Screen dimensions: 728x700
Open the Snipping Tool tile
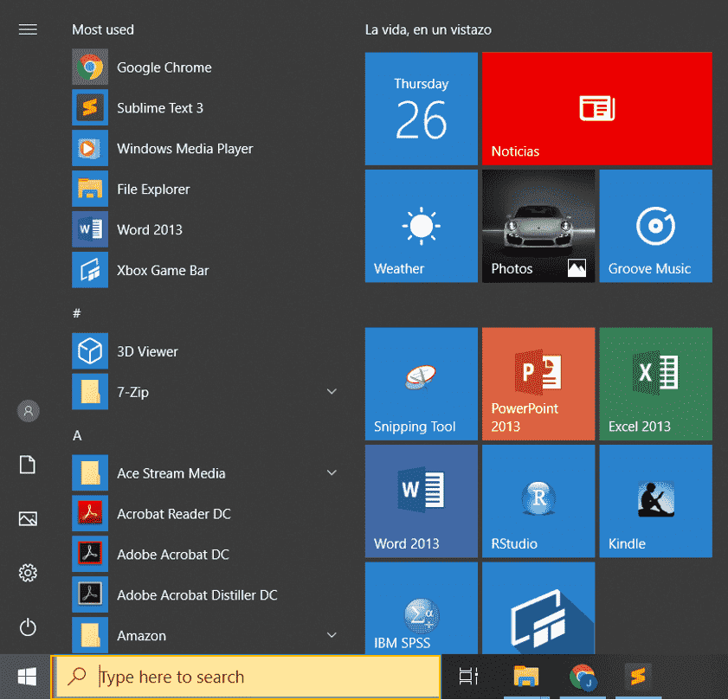[x=421, y=384]
